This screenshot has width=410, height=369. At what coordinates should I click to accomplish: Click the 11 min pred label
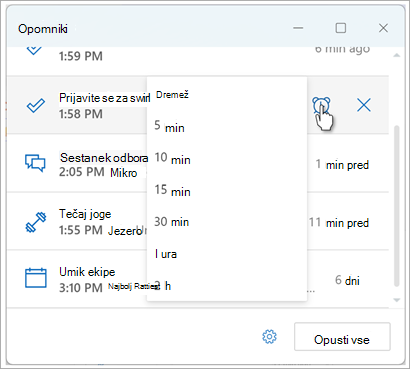tap(339, 223)
